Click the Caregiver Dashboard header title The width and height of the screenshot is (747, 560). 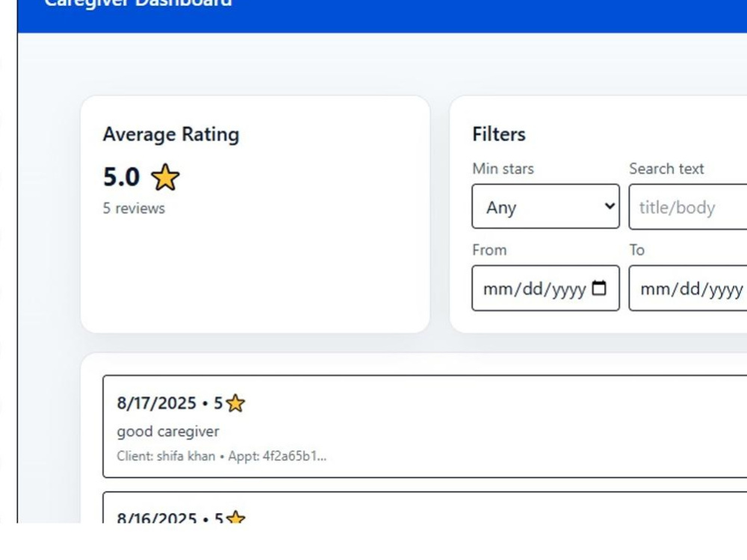point(138,4)
